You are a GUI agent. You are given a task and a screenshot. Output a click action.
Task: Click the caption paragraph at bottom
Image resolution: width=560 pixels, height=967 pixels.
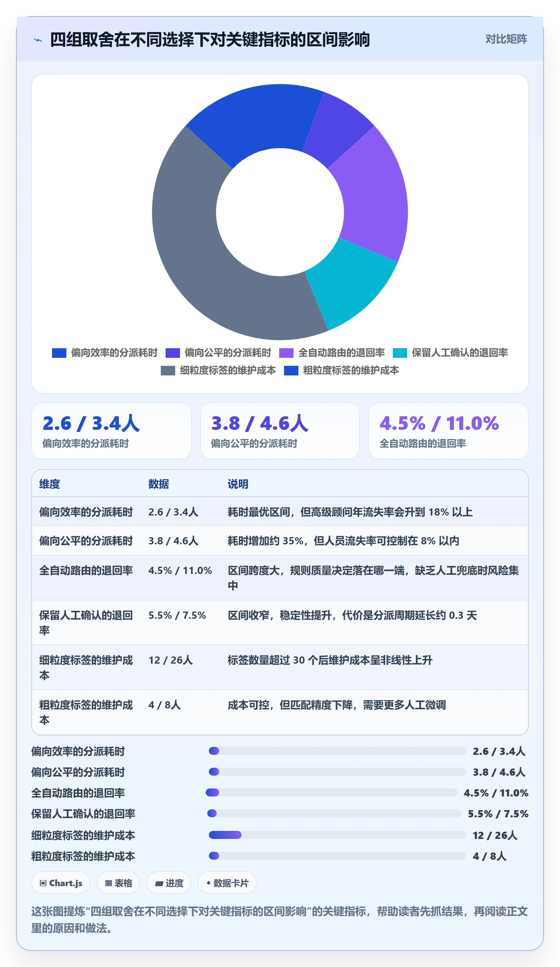(280, 920)
